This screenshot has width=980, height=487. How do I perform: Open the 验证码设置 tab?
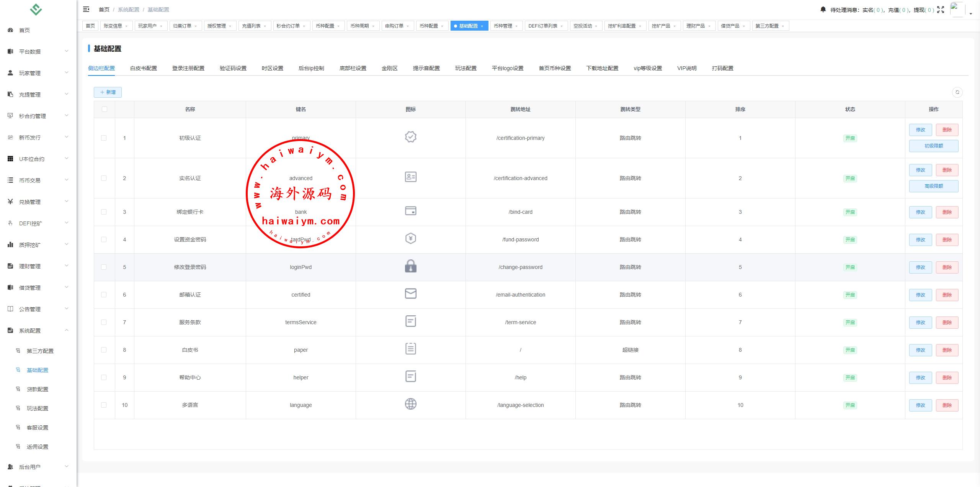pyautogui.click(x=233, y=68)
